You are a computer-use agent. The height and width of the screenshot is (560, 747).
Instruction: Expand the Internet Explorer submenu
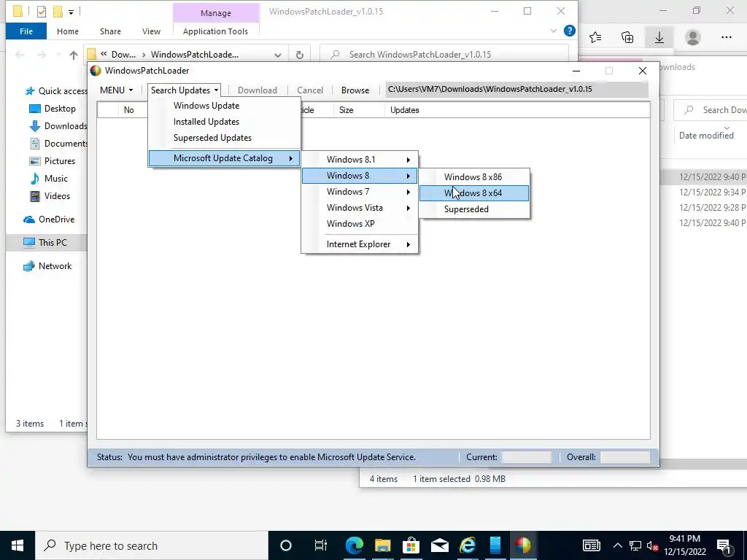point(360,244)
